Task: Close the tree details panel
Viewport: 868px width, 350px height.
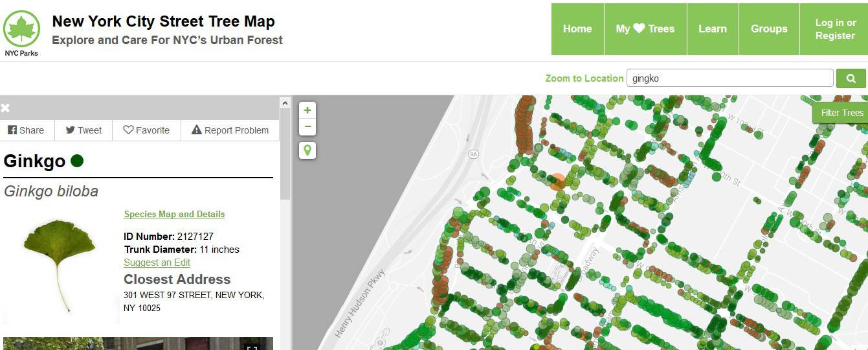Action: click(5, 108)
